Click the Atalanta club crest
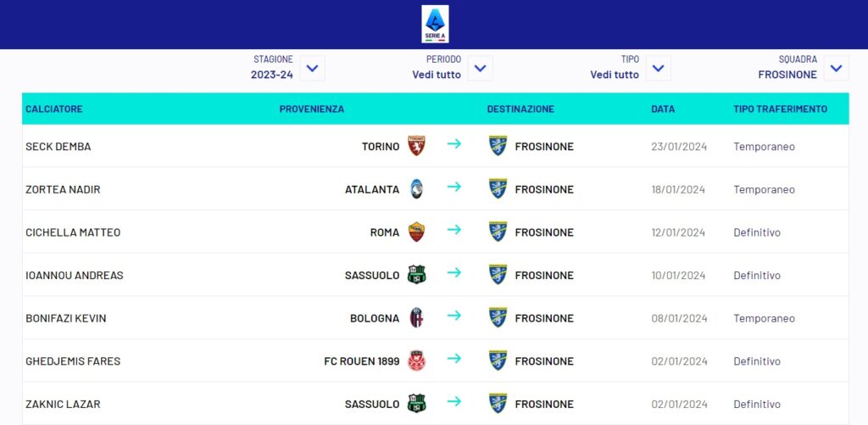 [416, 189]
